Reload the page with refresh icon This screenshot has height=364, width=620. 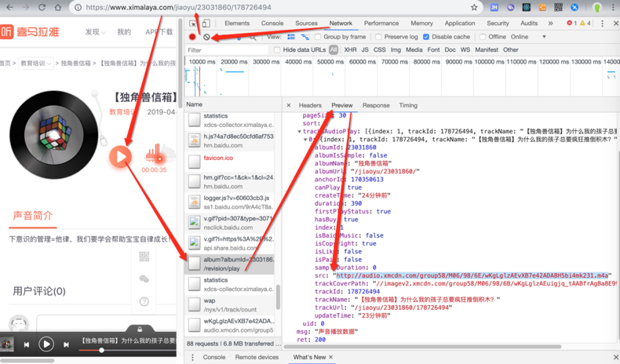(x=42, y=7)
